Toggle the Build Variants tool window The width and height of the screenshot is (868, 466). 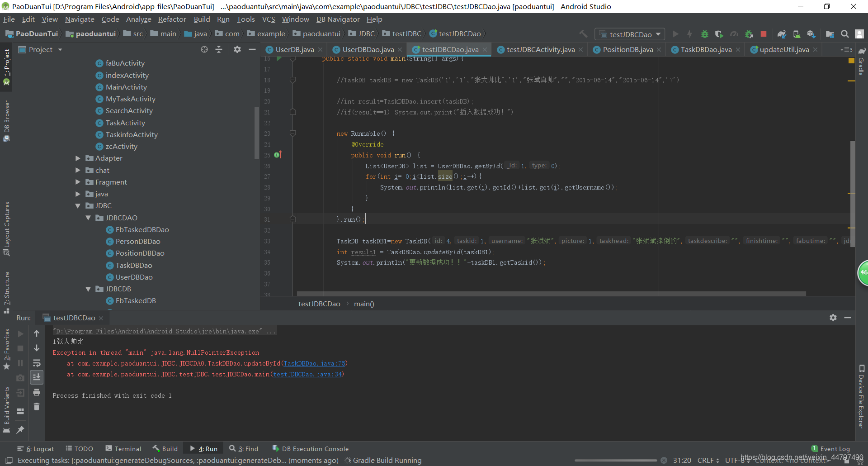[6, 409]
